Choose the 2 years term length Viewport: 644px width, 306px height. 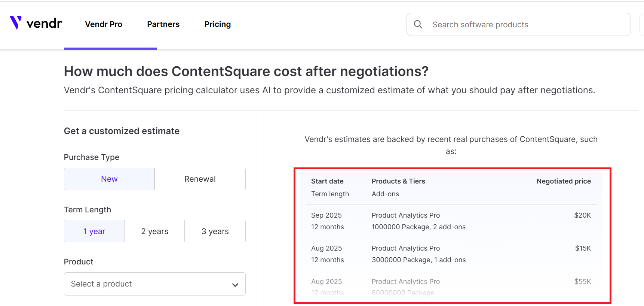click(x=154, y=231)
